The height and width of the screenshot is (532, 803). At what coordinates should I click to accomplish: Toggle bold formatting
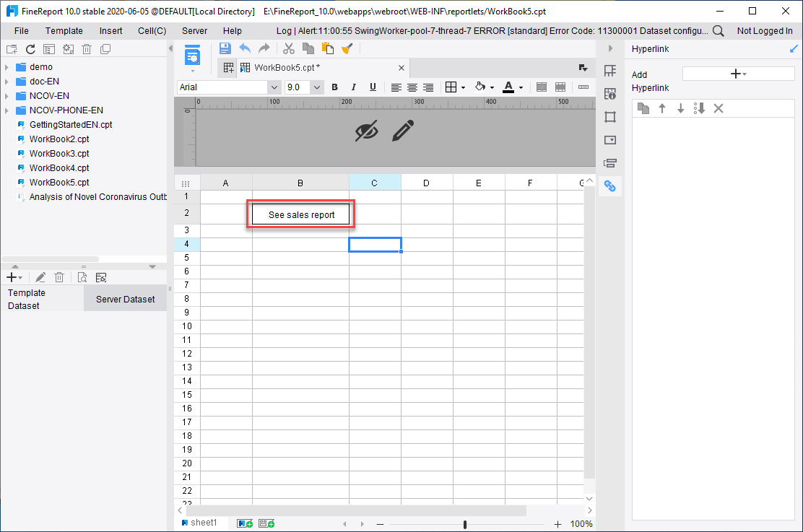point(334,87)
